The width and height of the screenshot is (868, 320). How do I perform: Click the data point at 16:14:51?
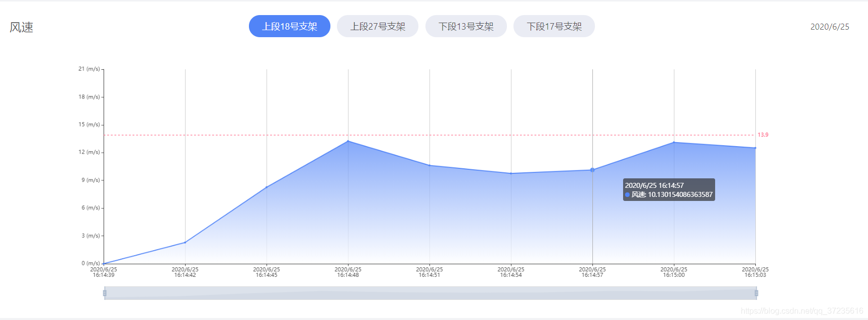coord(429,165)
